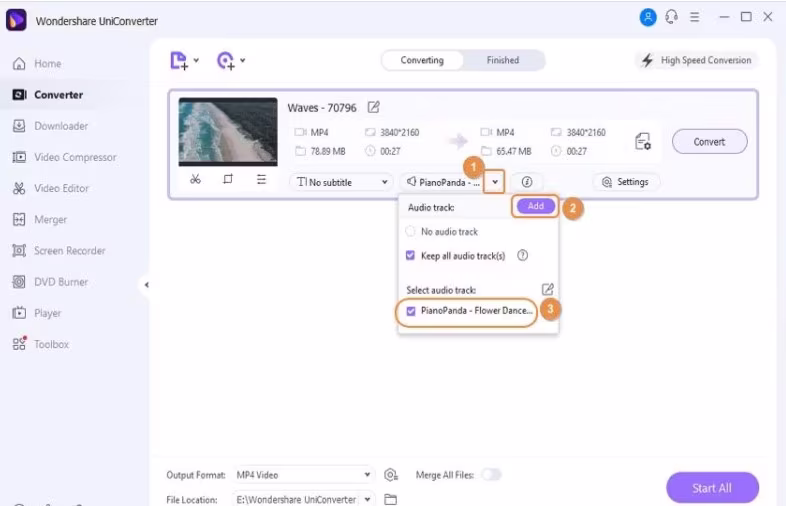Open the File Location path dropdown
The width and height of the screenshot is (786, 506).
pos(303,499)
